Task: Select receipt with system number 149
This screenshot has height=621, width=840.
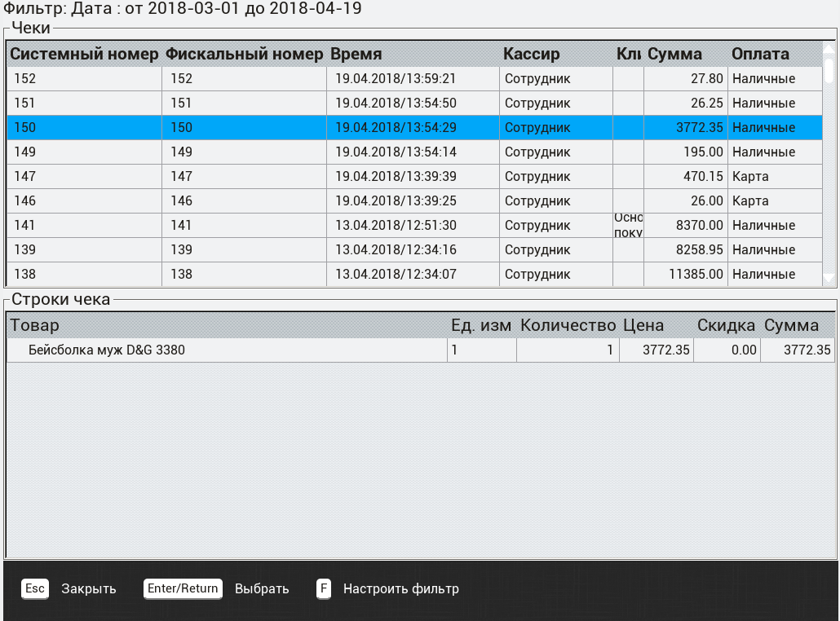Action: click(414, 152)
